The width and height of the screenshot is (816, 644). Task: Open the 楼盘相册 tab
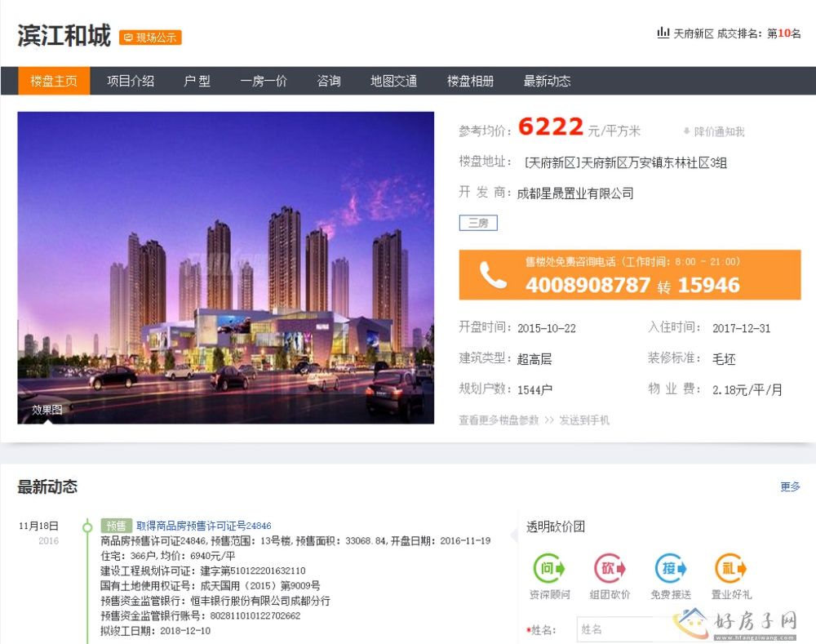[x=470, y=81]
